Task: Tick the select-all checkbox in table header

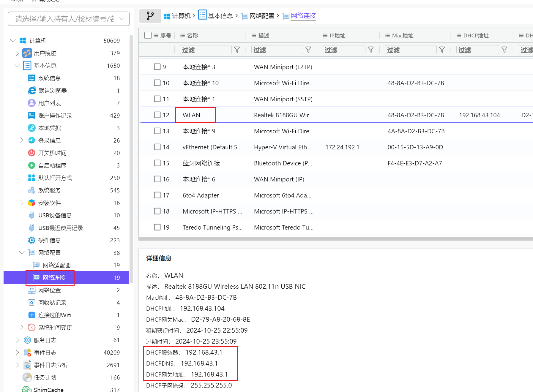Action: pyautogui.click(x=148, y=35)
